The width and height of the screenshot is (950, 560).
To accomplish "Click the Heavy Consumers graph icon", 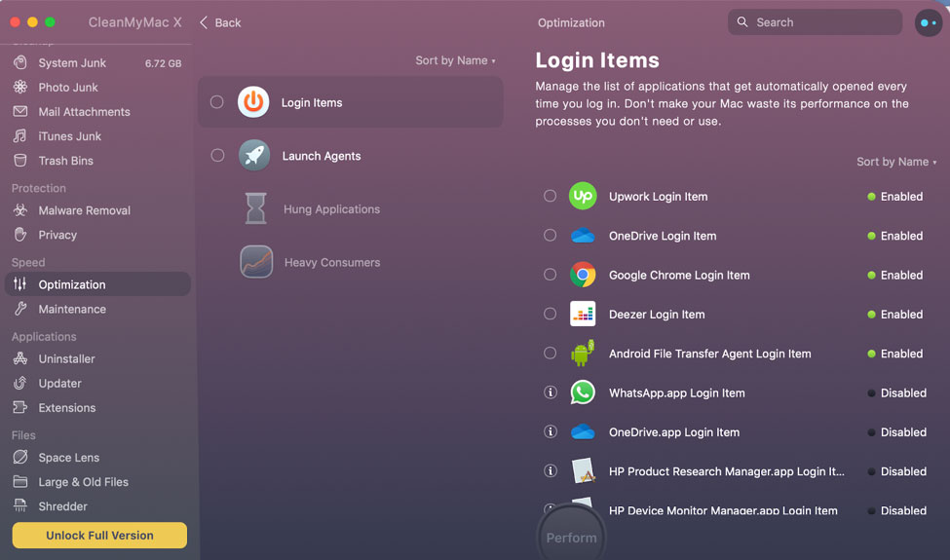I will point(256,262).
